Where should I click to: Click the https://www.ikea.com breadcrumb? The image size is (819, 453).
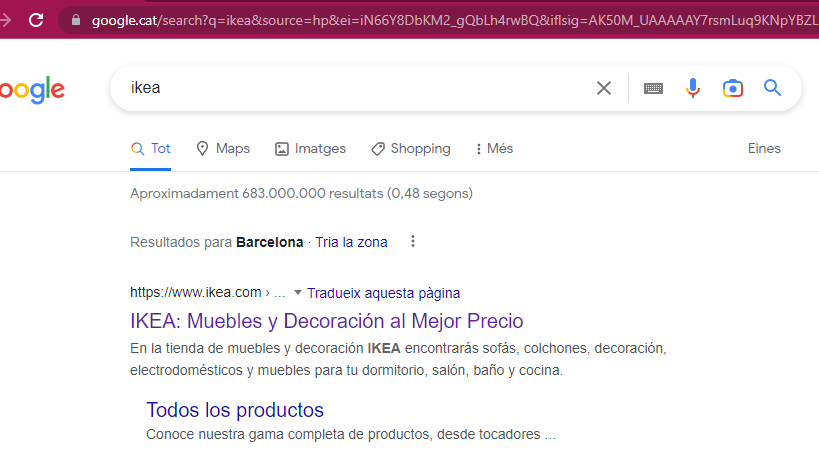[195, 293]
